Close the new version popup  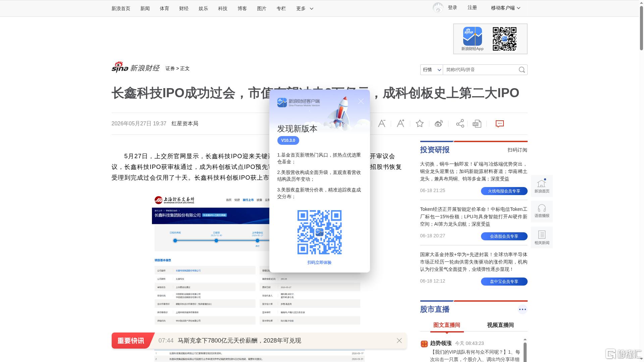361,101
